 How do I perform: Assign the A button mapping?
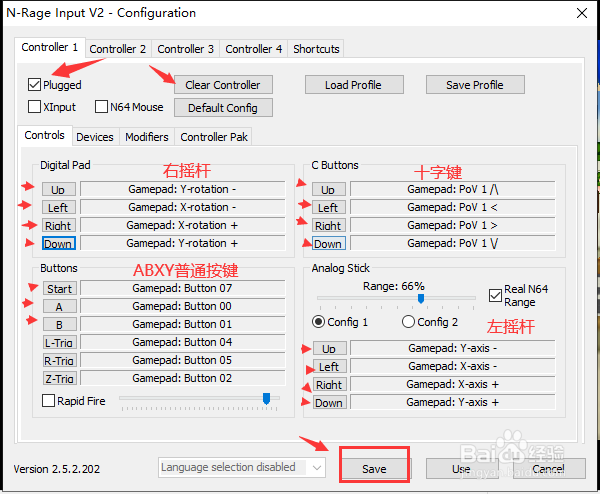60,307
